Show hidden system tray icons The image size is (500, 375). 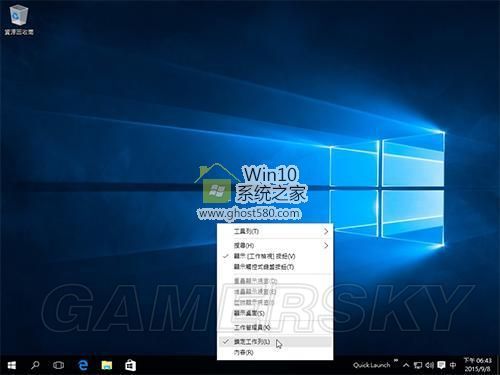coord(406,365)
